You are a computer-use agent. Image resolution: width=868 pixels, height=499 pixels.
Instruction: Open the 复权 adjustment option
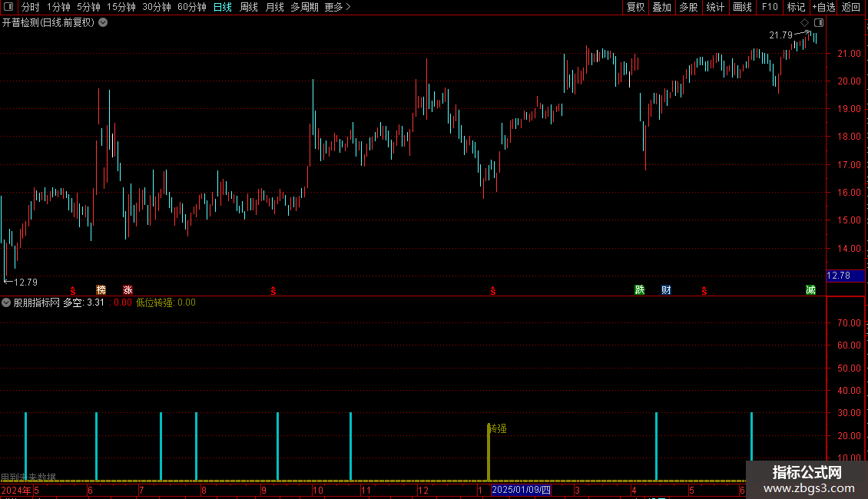635,7
